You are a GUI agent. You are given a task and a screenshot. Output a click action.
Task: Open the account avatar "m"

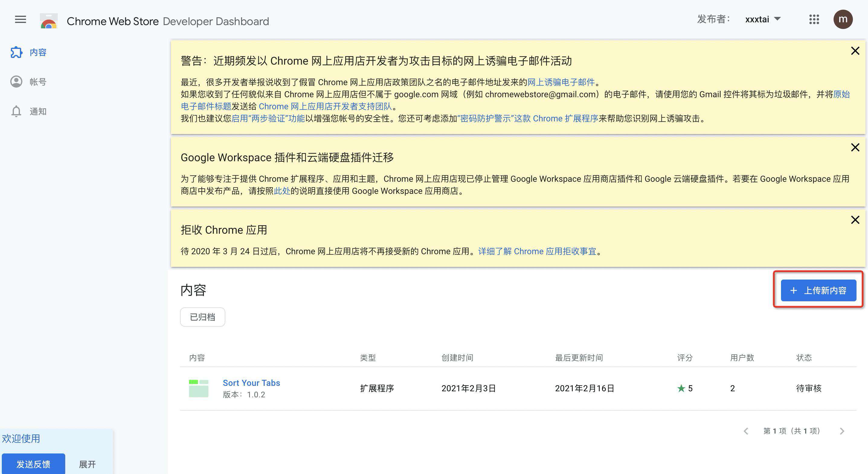[x=843, y=19]
